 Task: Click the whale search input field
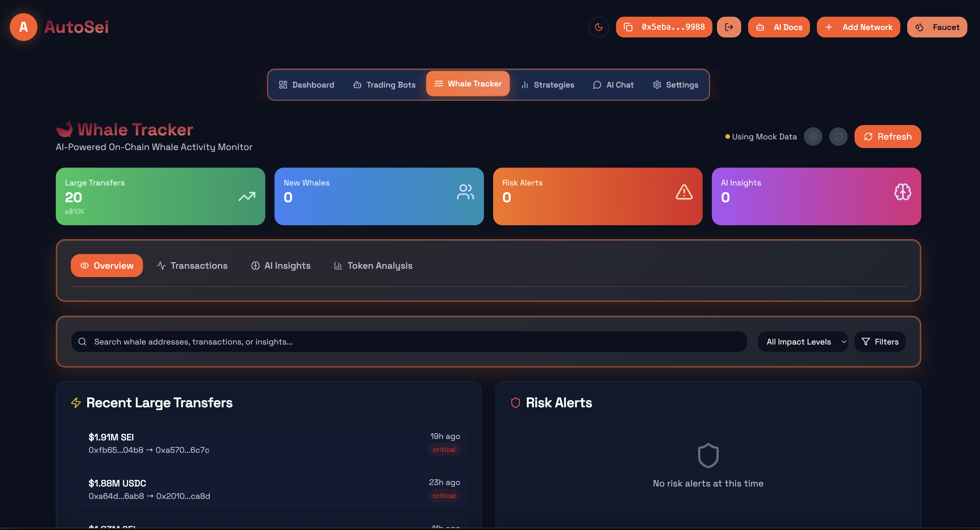409,342
